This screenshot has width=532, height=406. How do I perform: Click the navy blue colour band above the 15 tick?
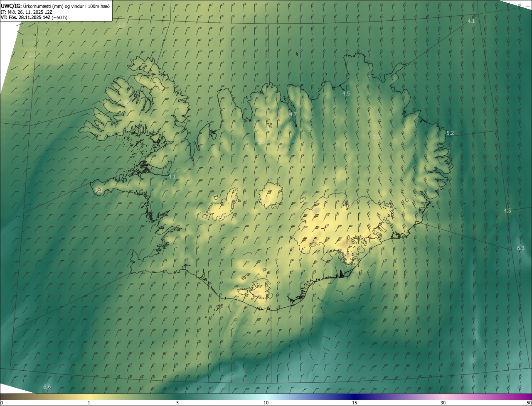click(355, 396)
